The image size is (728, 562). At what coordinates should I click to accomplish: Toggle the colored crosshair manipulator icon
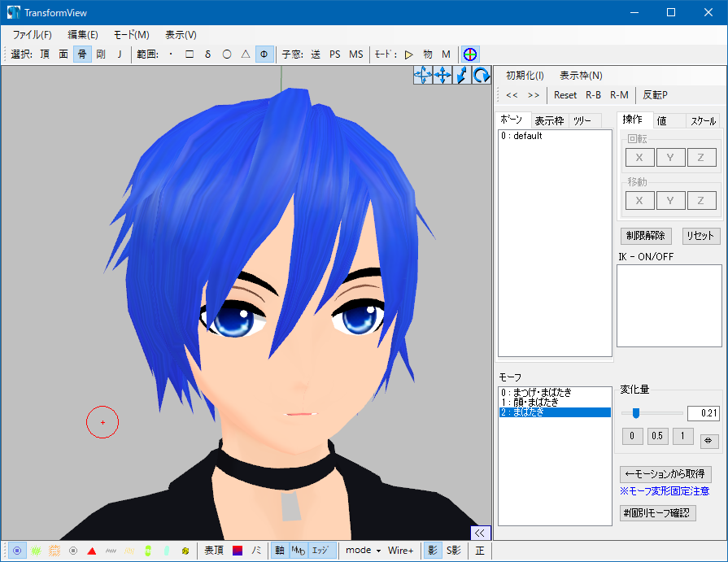point(470,54)
